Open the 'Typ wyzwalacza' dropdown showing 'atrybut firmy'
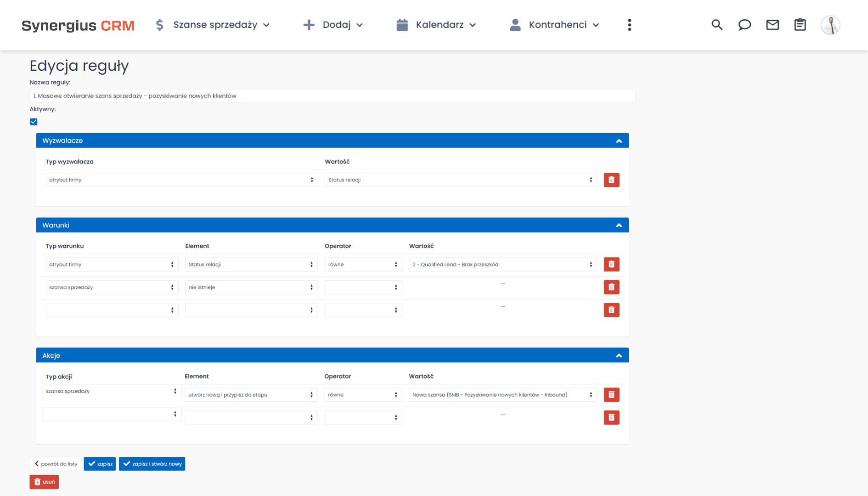The height and width of the screenshot is (496, 868). tap(181, 180)
